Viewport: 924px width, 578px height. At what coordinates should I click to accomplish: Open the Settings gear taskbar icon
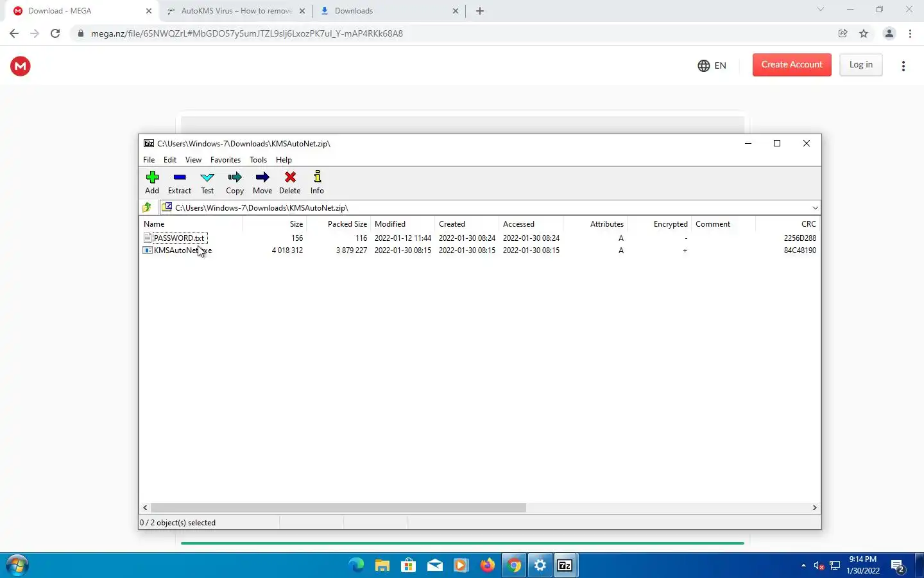point(540,565)
